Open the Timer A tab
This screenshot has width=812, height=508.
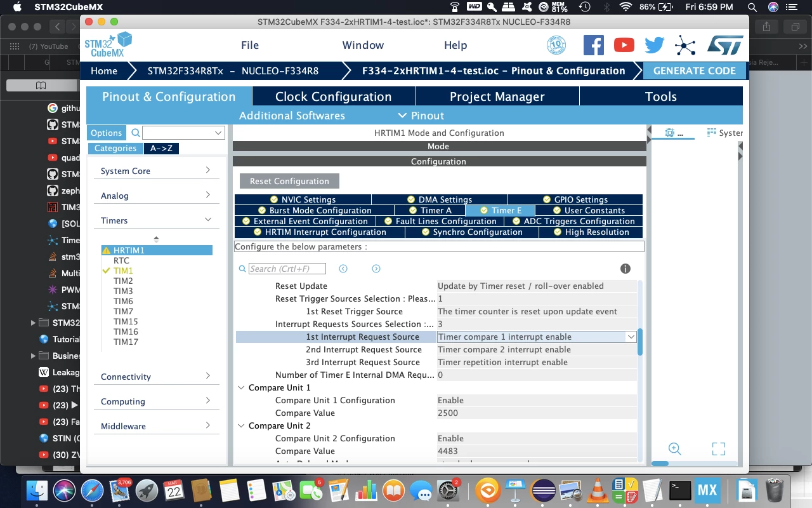(x=429, y=210)
